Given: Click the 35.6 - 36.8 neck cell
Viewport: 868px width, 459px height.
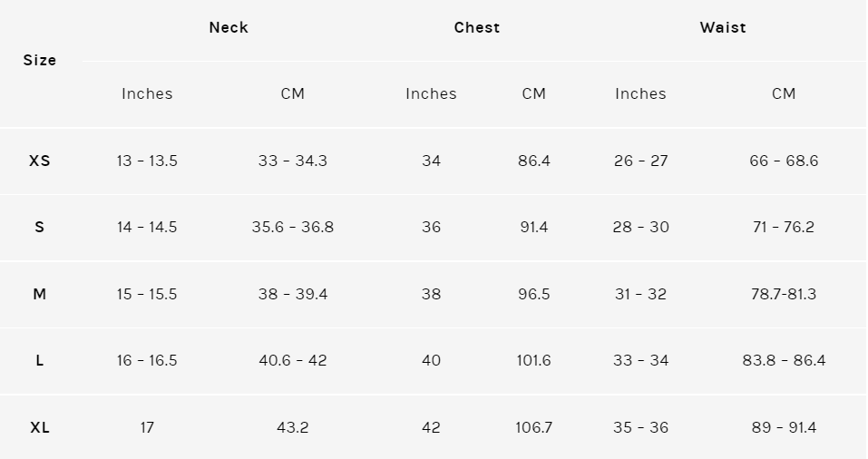Looking at the screenshot, I should pyautogui.click(x=293, y=227).
